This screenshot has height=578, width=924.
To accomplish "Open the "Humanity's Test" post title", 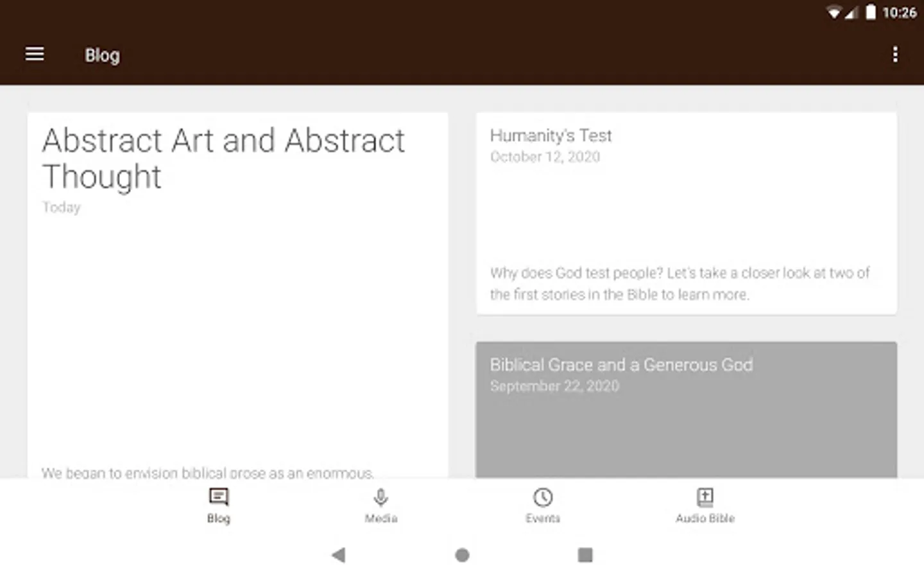I will pos(551,136).
